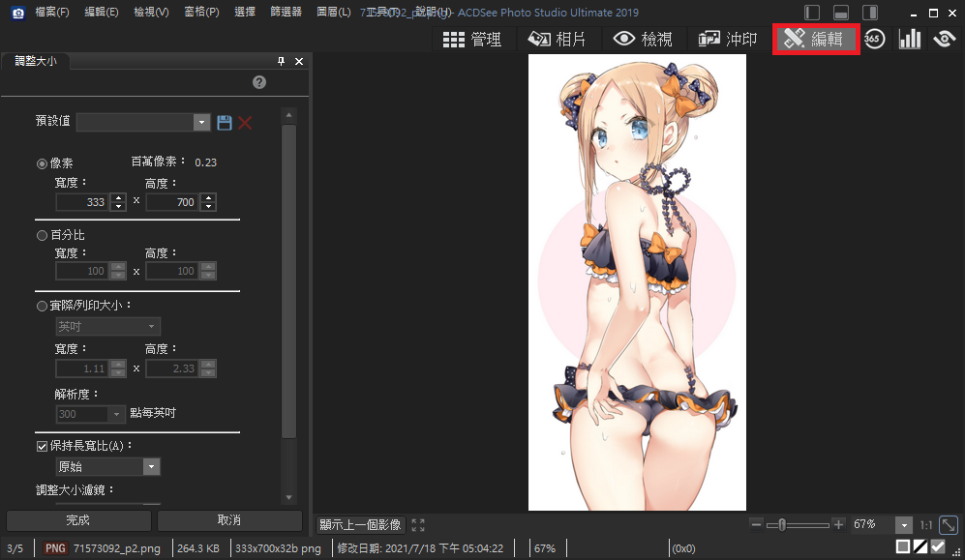Switch to 管理 (Manage) mode
This screenshot has width=965, height=560.
tap(472, 40)
